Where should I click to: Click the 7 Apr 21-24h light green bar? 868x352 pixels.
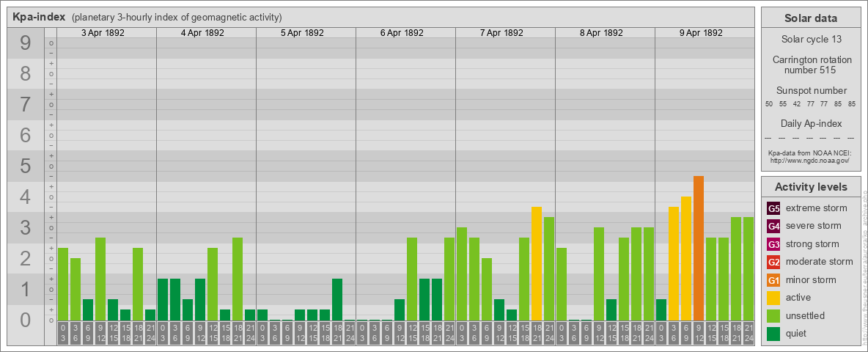coord(549,269)
